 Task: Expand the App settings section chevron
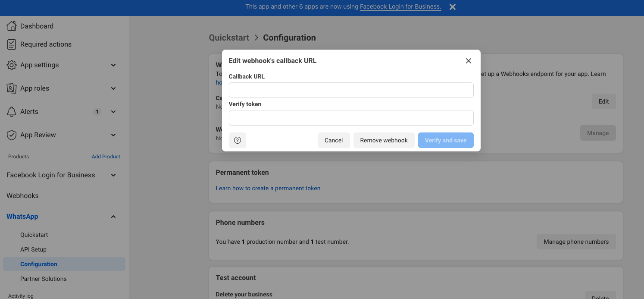tap(113, 65)
